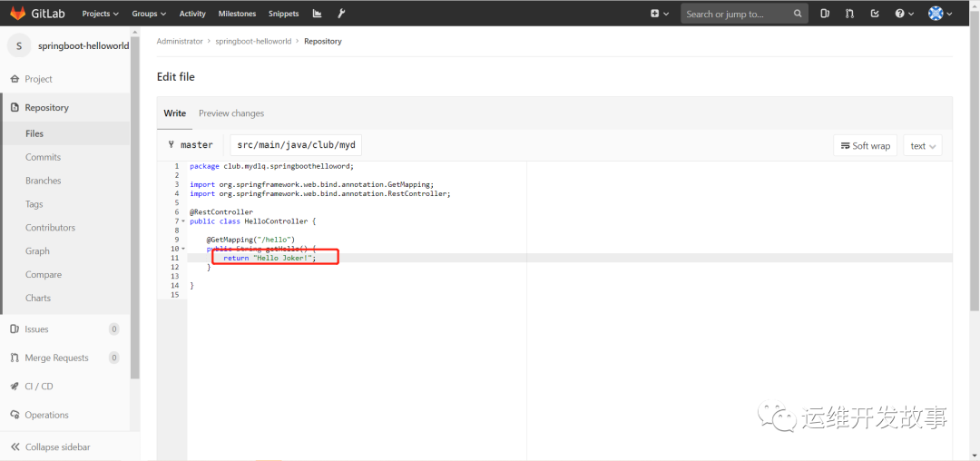The height and width of the screenshot is (461, 980).
Task: Click the GetMapping import line
Action: 312,185
